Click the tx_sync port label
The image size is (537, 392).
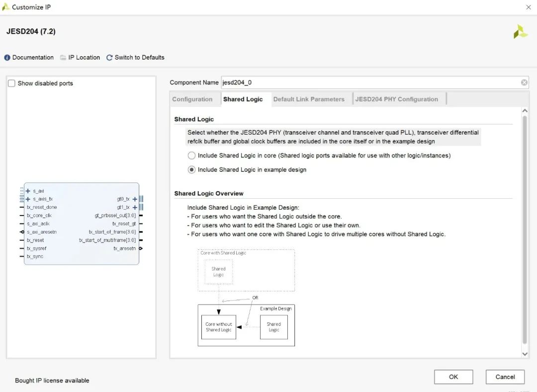35,256
